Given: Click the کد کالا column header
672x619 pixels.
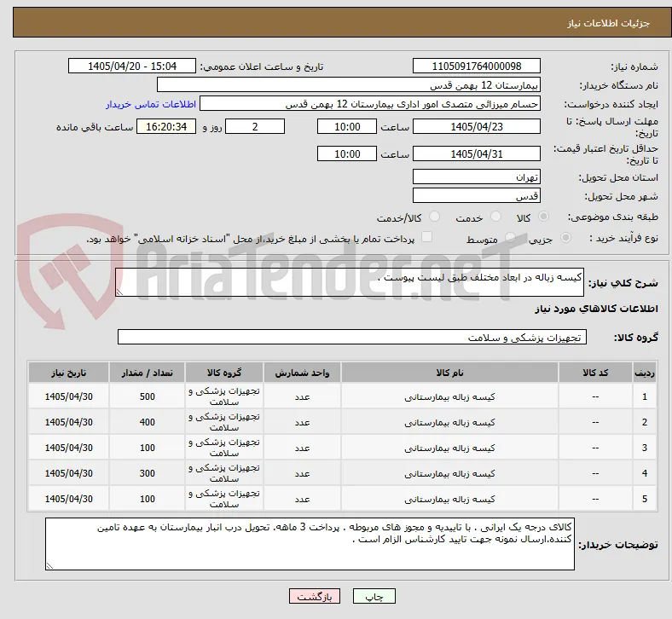Looking at the screenshot, I should click(595, 373).
